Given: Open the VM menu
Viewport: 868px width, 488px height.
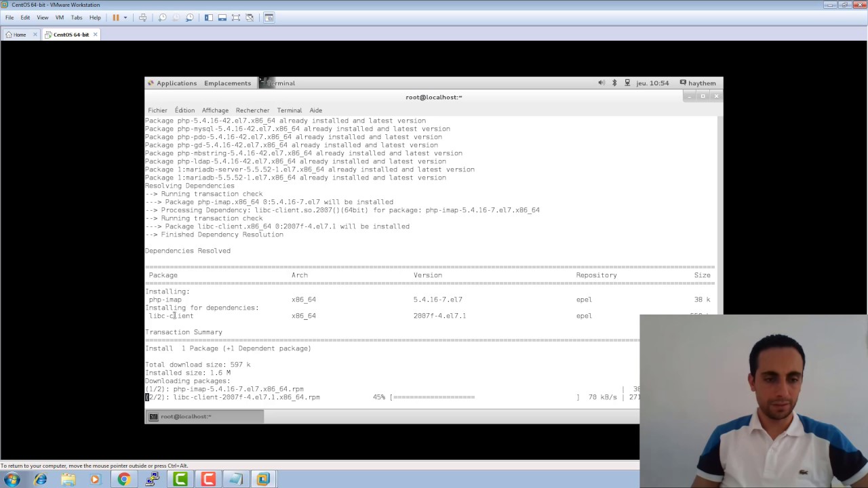Looking at the screenshot, I should tap(59, 18).
